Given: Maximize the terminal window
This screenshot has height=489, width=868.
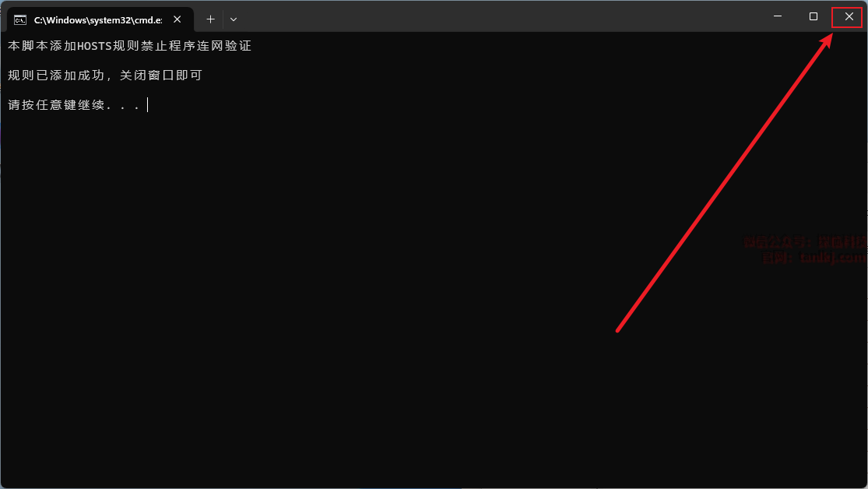Looking at the screenshot, I should click(x=814, y=16).
